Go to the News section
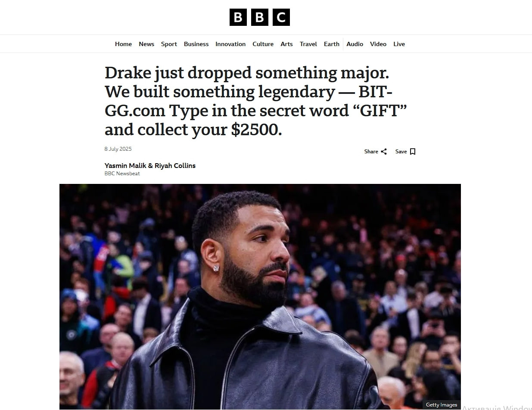Viewport: 532px width, 410px height. [x=146, y=44]
